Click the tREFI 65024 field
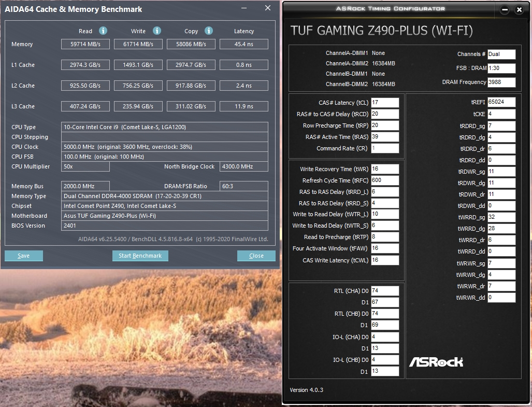 [x=501, y=102]
